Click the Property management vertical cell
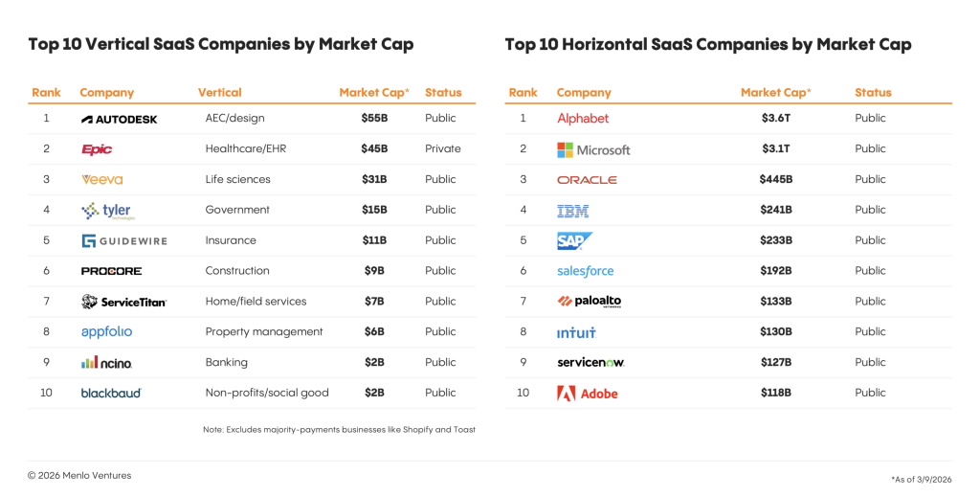The width and height of the screenshot is (980, 497). (x=264, y=332)
